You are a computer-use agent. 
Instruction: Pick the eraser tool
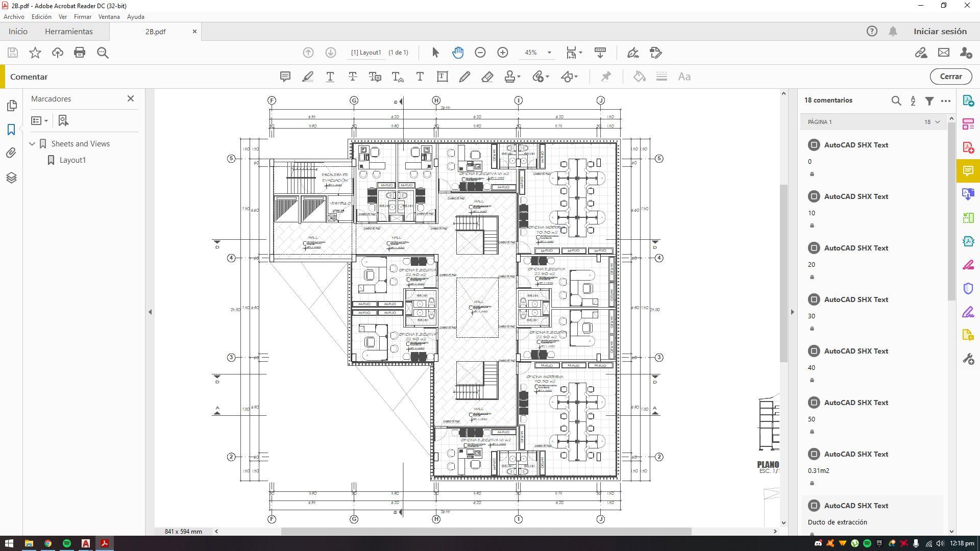coord(487,77)
